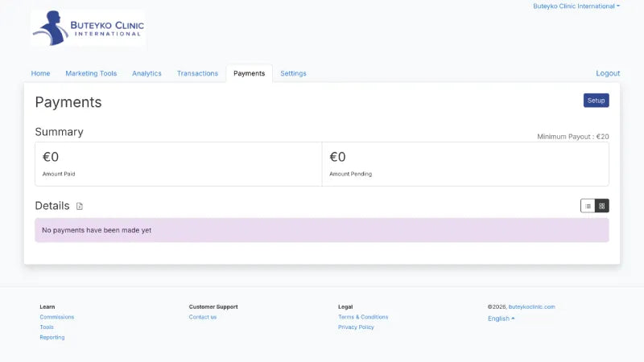
Task: Go to the Home tab
Action: tap(41, 73)
